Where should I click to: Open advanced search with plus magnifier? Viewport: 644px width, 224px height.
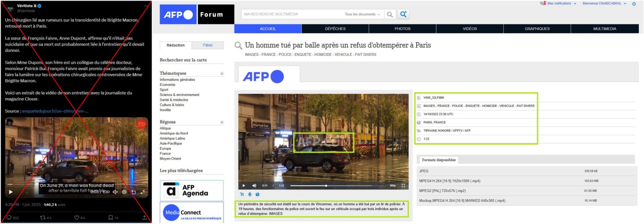(403, 14)
